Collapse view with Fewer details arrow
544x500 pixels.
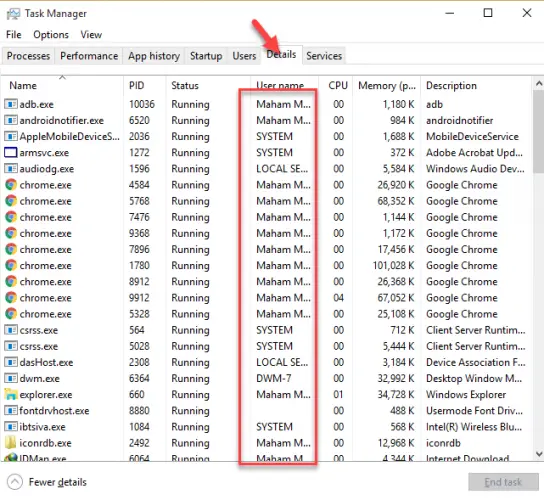coord(15,482)
